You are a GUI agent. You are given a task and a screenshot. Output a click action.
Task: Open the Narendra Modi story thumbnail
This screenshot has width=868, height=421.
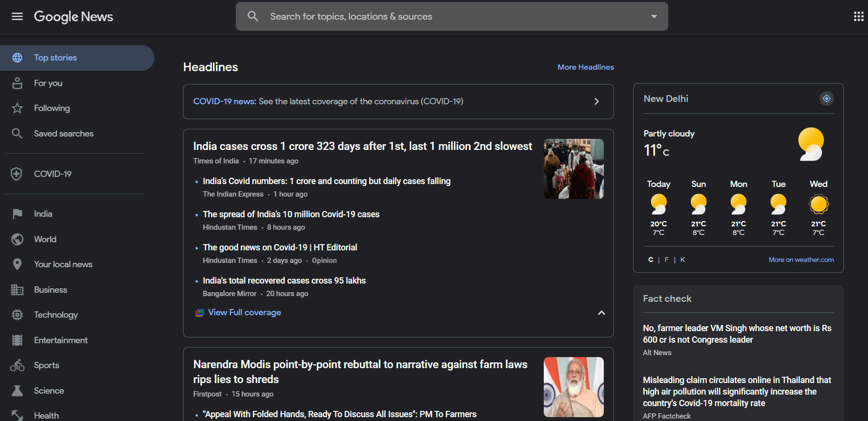(x=574, y=387)
